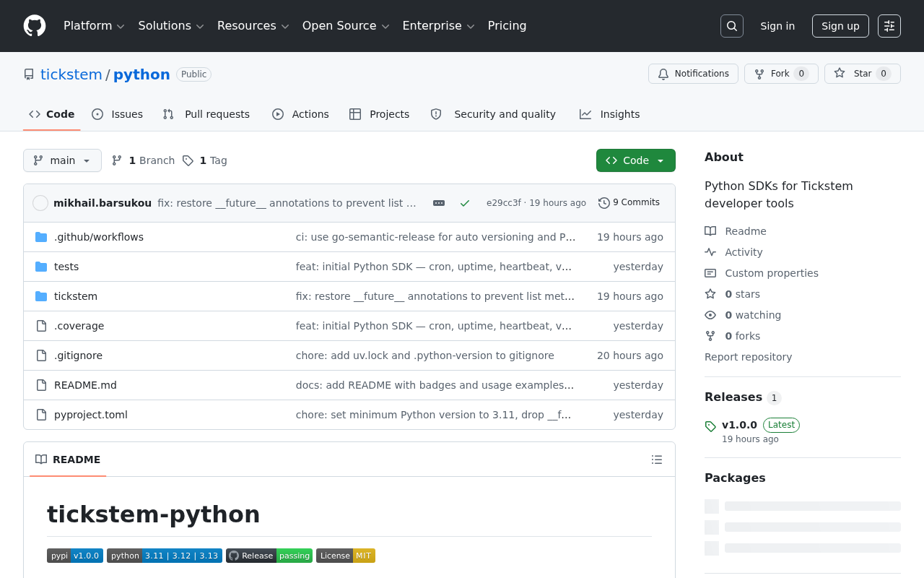Open the python repository name link
This screenshot has height=578, width=924.
141,74
